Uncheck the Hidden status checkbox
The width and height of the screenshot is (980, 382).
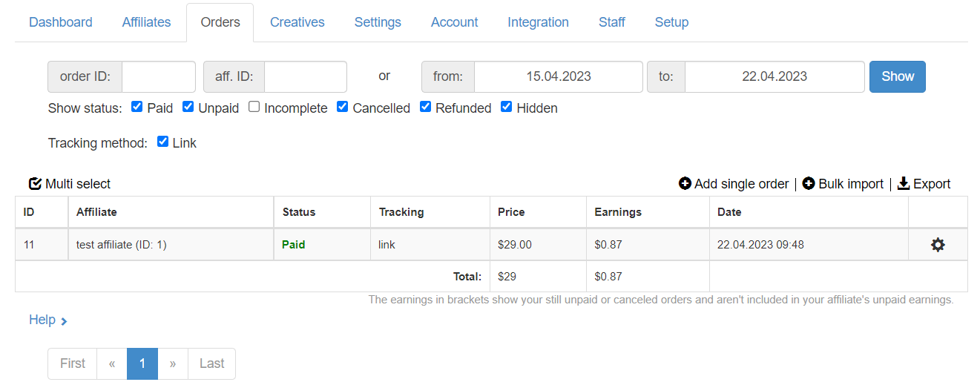(x=506, y=107)
